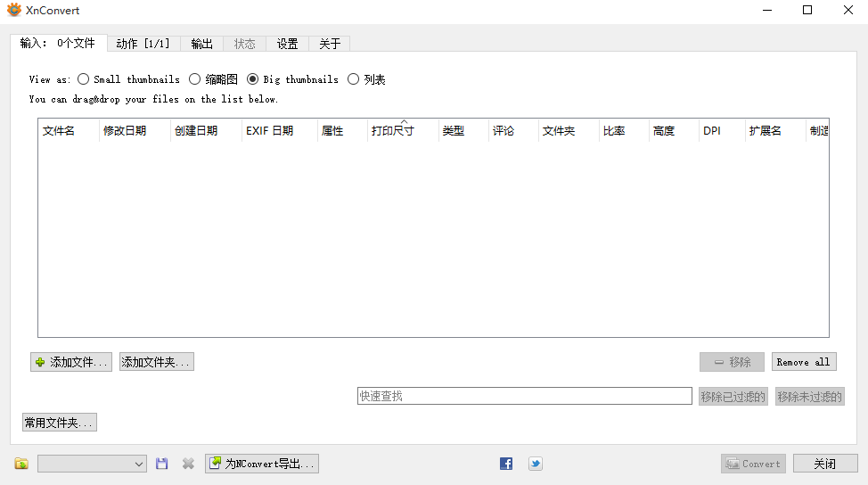
Task: Delete preset with the gray X icon
Action: 188,464
